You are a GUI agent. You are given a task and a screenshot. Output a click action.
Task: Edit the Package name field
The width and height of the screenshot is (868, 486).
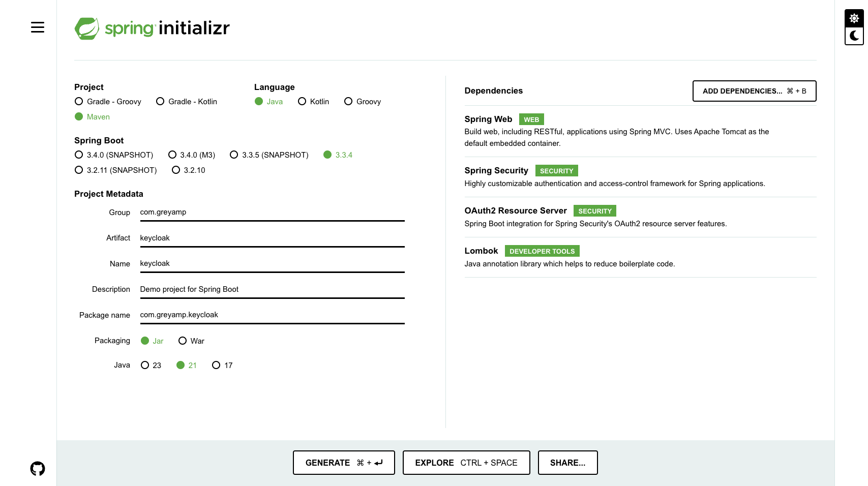tap(273, 315)
